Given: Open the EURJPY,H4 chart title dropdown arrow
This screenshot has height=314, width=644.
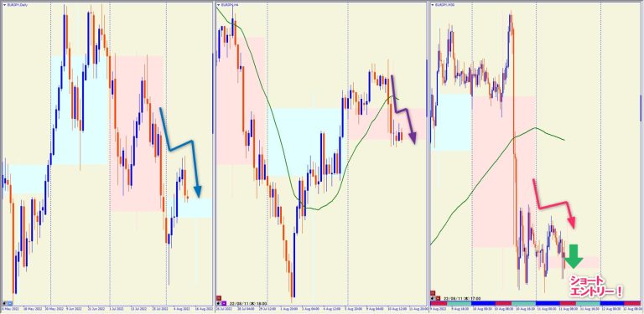Looking at the screenshot, I should point(219,6).
